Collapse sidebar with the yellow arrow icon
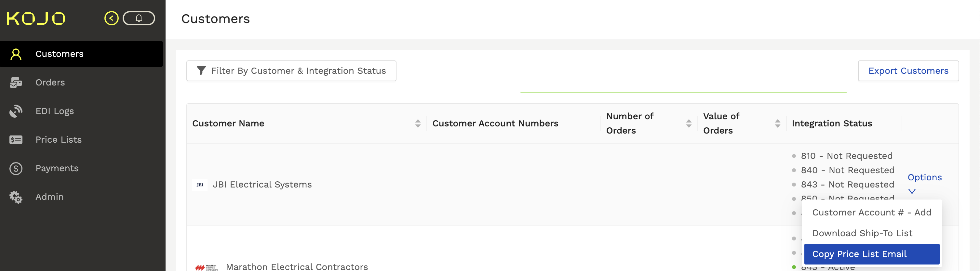Screen dimensions: 980x271 click(x=112, y=18)
